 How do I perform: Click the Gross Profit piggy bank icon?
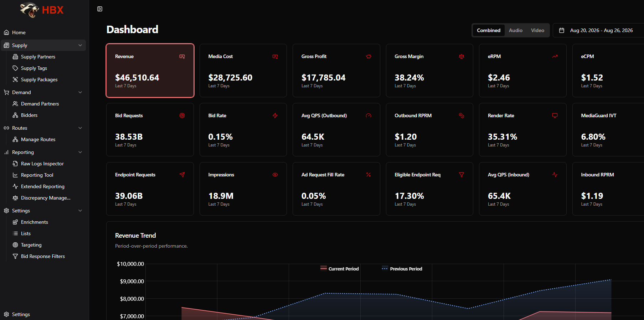[x=369, y=57]
